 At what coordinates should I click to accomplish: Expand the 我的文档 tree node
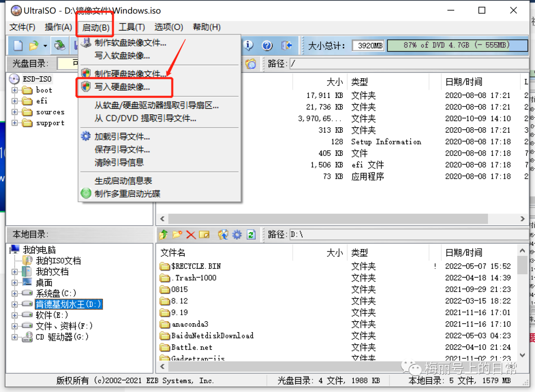15,272
